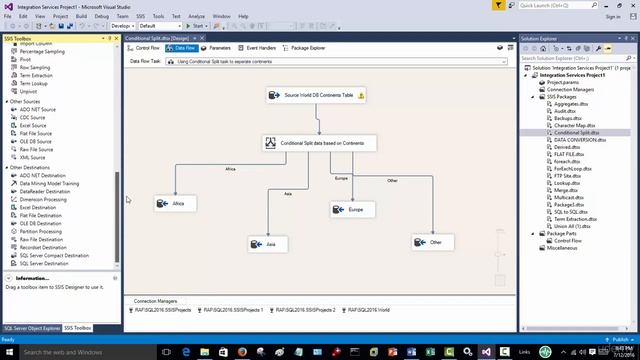Open the File menu
Screen dimensions: 640x360
(x=8, y=16)
